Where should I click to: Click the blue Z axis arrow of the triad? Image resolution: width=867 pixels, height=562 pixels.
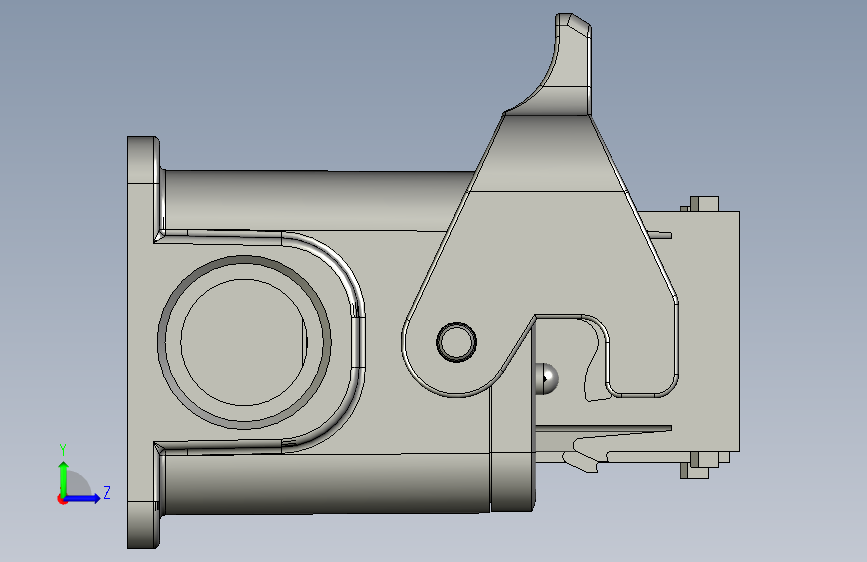point(83,498)
